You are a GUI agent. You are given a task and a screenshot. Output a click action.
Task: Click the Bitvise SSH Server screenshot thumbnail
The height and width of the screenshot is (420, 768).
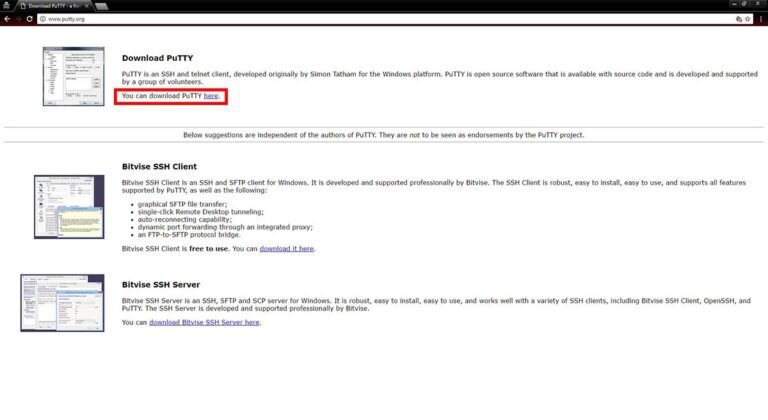point(62,303)
